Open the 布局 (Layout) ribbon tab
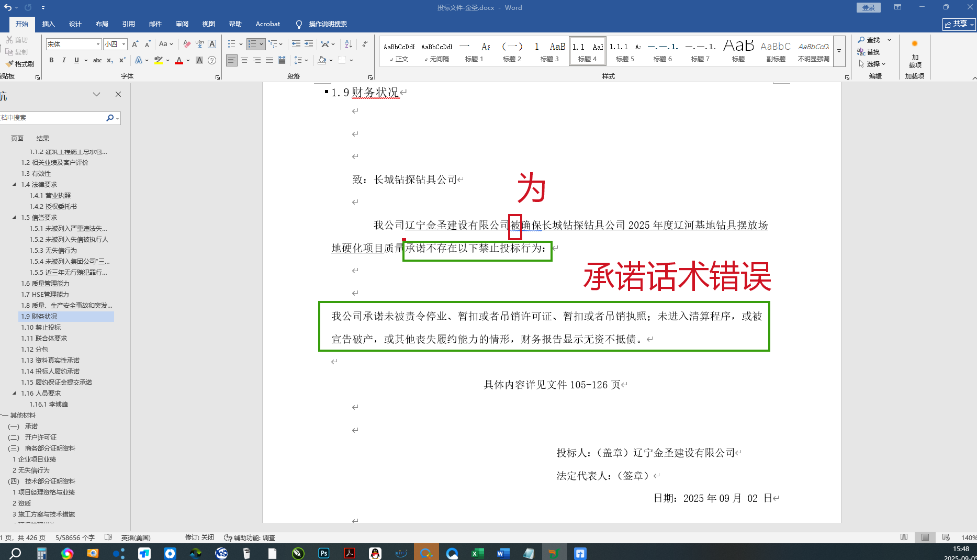977x560 pixels. click(102, 24)
